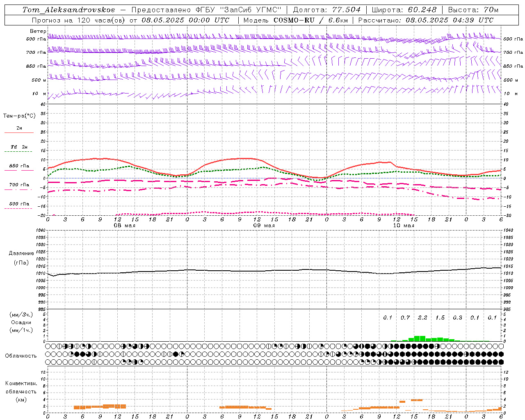Click the 10 мая date label
525x420 pixels.
coord(404,226)
